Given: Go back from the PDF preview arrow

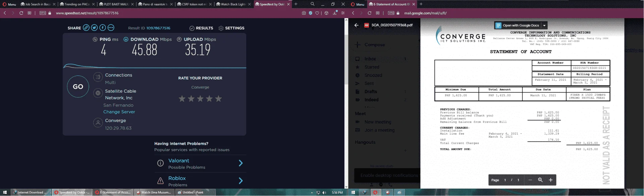Looking at the screenshot, I should 356,25.
